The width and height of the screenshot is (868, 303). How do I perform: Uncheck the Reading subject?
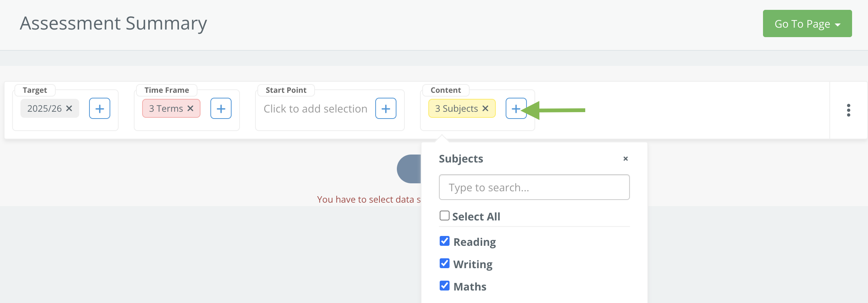[445, 241]
